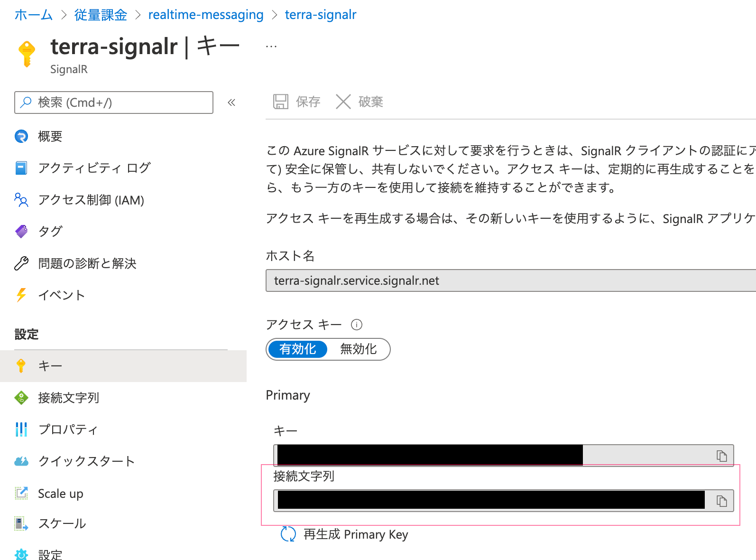Image resolution: width=756 pixels, height=560 pixels.
Task: Collapse the left sidebar panel
Action: pyautogui.click(x=231, y=102)
